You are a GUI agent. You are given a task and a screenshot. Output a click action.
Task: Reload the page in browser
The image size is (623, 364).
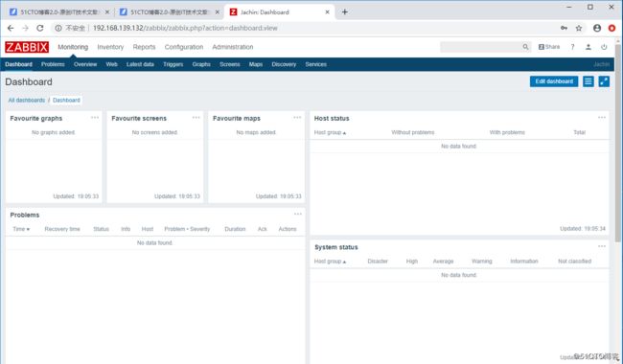pos(39,28)
